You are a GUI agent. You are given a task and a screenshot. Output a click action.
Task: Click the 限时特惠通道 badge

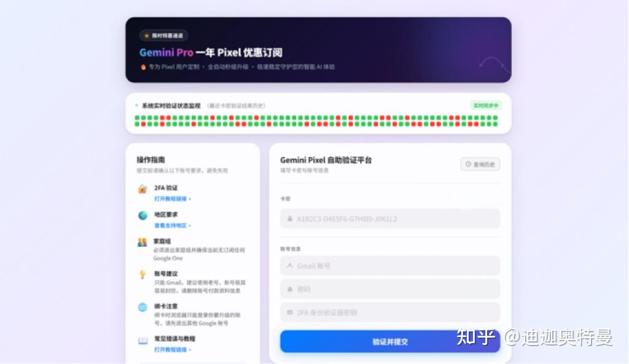[x=163, y=36]
